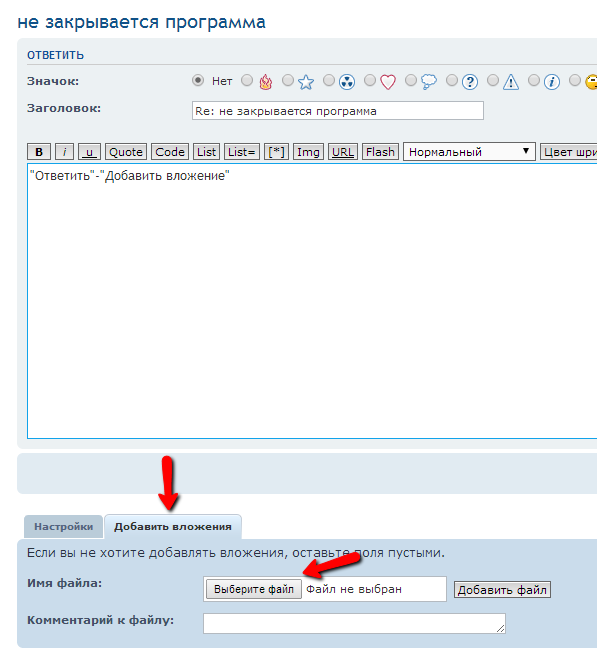Insert ordered List= tag

coord(242,152)
